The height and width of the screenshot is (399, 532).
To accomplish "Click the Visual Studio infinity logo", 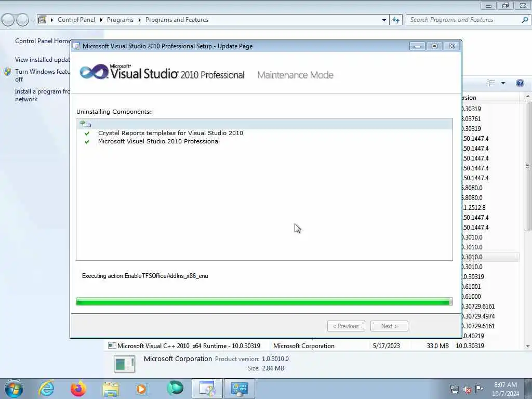I will point(94,72).
